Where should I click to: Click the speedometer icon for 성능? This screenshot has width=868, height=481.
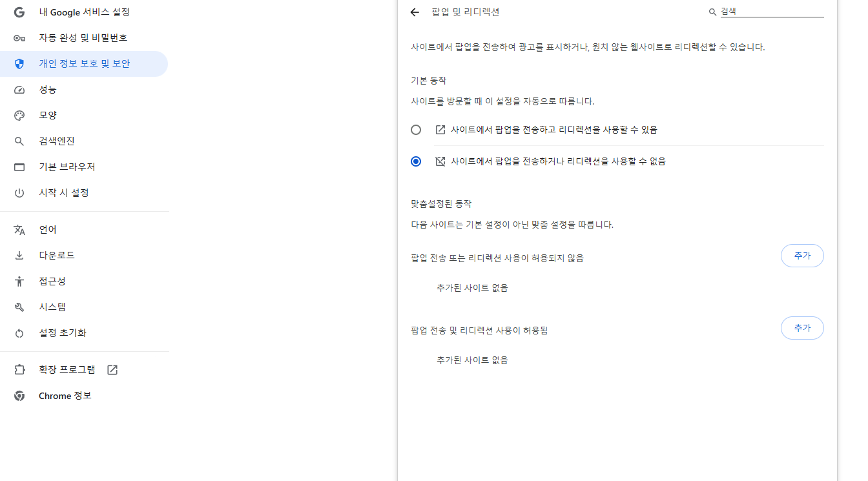[19, 90]
